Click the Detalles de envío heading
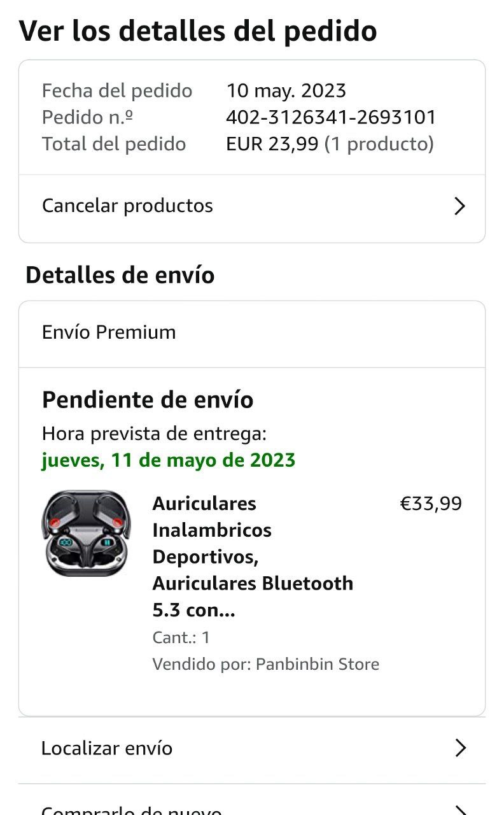The height and width of the screenshot is (815, 504). [x=120, y=275]
